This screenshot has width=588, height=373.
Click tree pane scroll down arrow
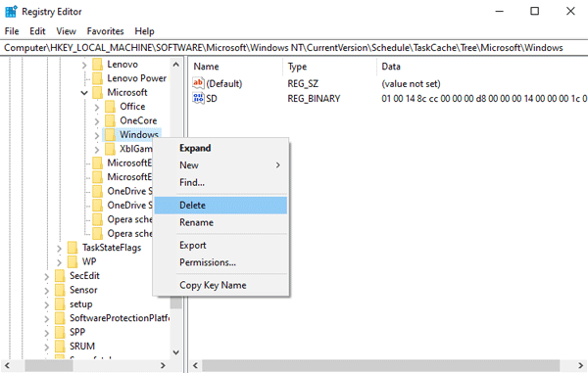point(175,352)
